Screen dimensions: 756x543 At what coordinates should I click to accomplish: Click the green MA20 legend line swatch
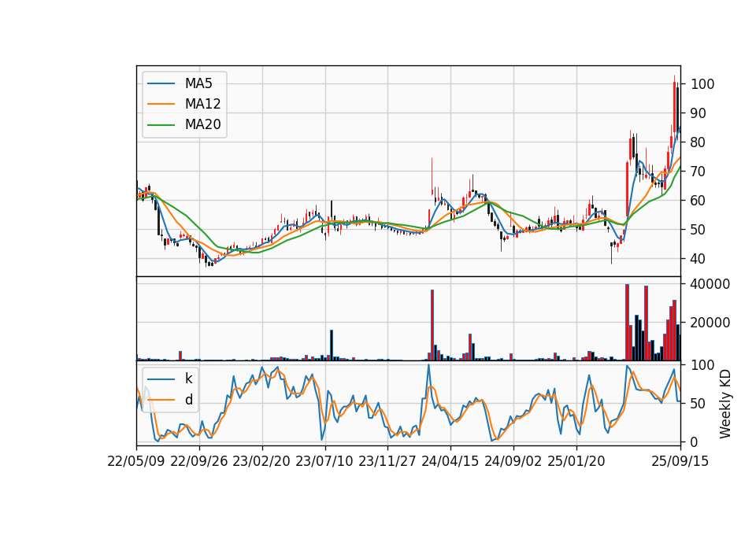coord(161,125)
